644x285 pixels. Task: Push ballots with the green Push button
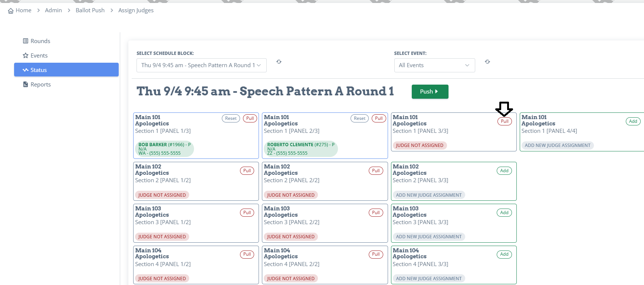[430, 92]
